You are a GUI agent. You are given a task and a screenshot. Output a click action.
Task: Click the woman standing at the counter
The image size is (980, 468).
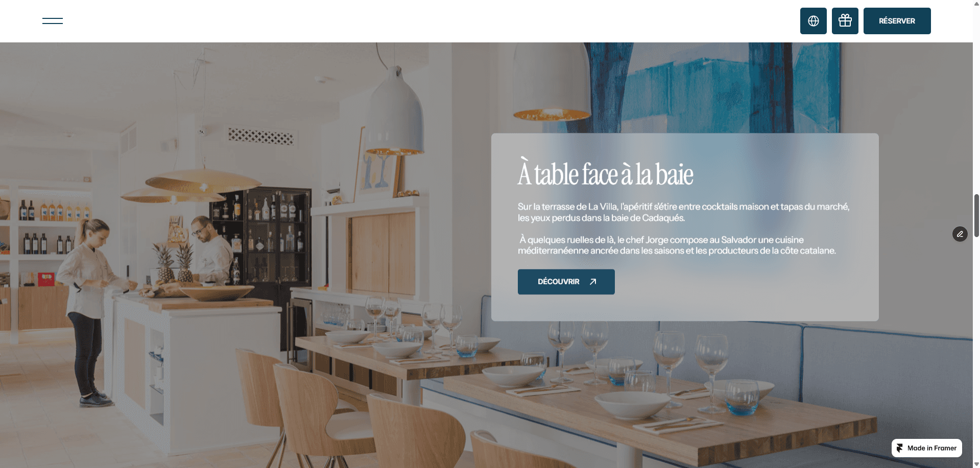[89, 312]
